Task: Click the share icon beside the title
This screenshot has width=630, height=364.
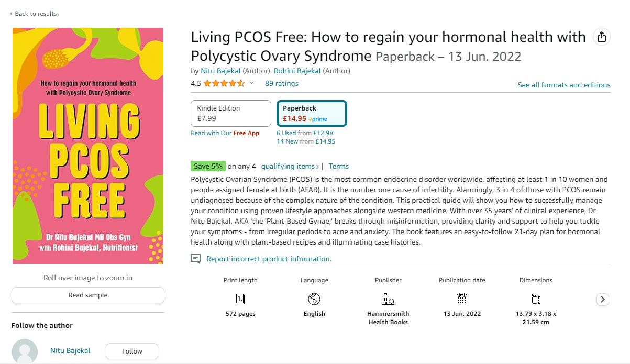Action: 602,37
